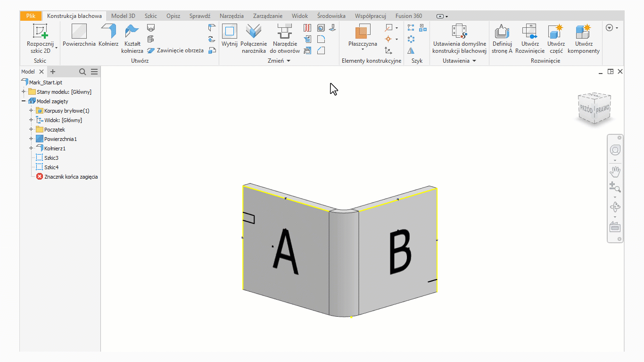Image resolution: width=644 pixels, height=362 pixels.
Task: Open the work axis dropdown arrow
Action: (x=396, y=28)
